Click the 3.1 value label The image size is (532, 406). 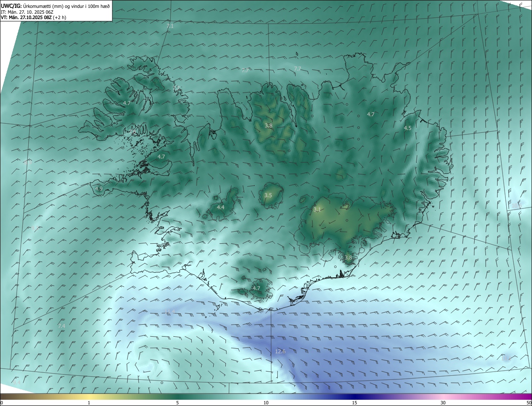[x=317, y=210]
